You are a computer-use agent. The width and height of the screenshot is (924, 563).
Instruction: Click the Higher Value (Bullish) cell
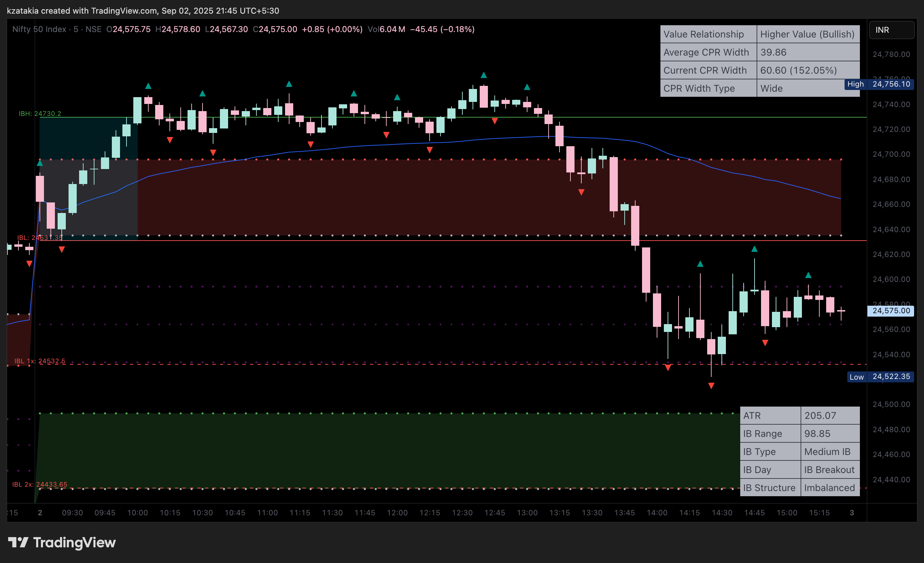[x=808, y=34]
